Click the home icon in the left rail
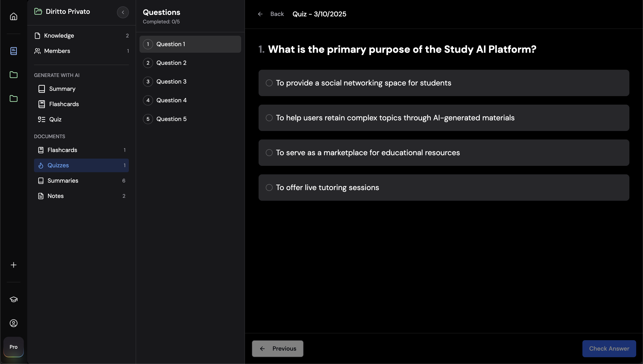 tap(13, 17)
